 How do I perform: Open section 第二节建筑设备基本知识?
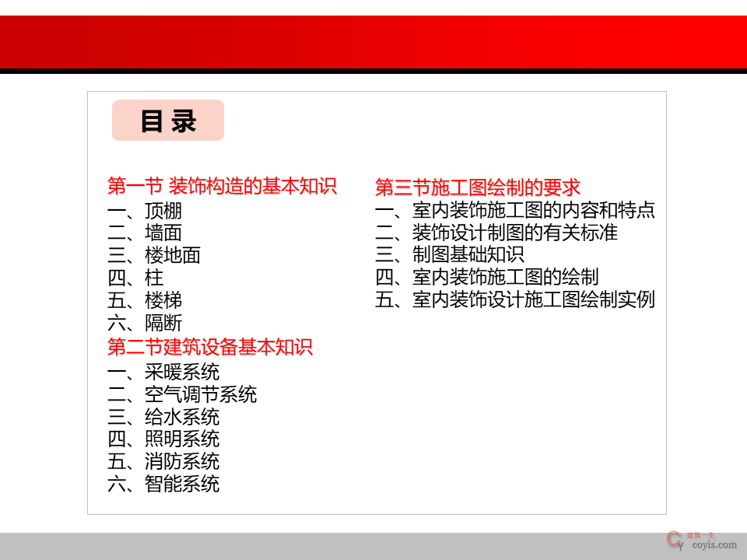(x=210, y=347)
